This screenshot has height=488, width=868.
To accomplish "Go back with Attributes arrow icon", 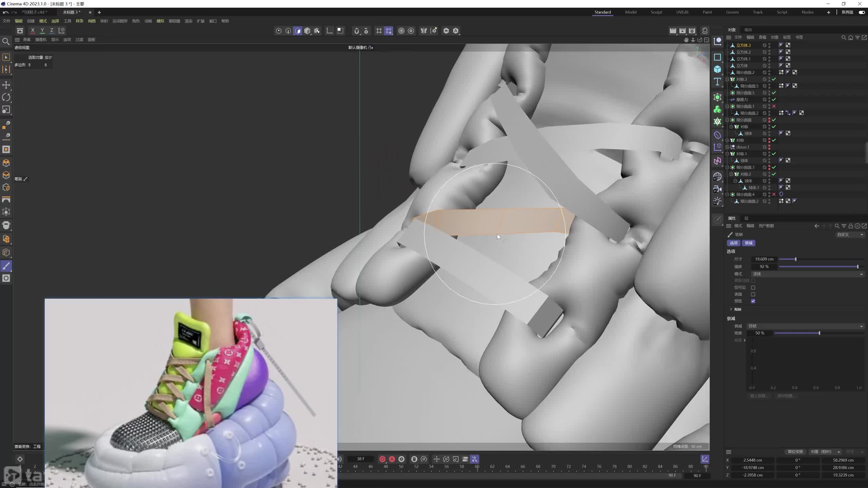I will 816,226.
